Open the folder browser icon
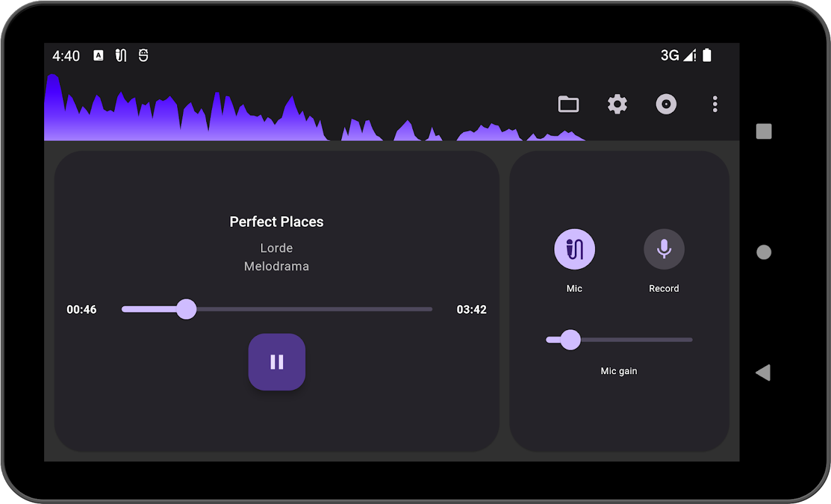The image size is (831, 504). (568, 104)
